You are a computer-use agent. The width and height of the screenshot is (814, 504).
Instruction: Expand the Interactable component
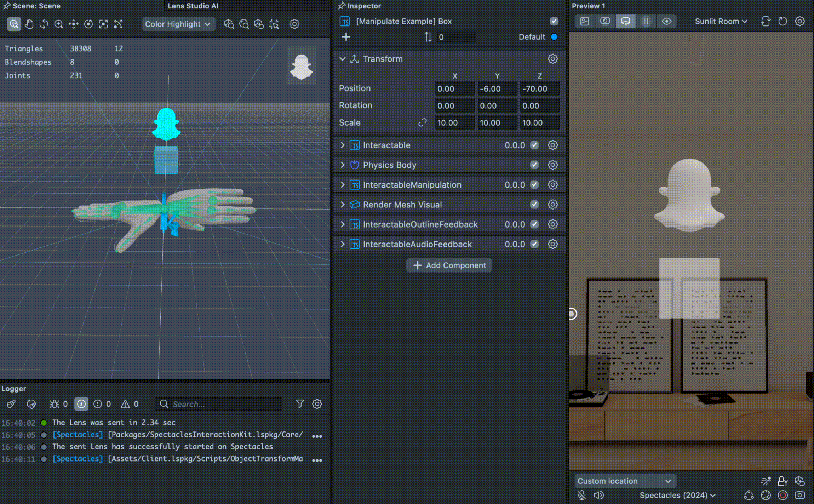coord(342,145)
